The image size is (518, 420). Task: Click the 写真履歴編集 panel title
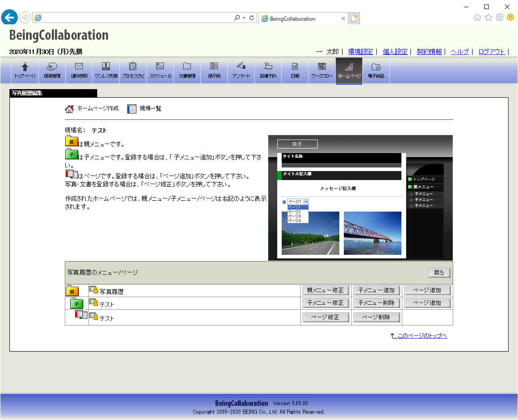(x=27, y=93)
